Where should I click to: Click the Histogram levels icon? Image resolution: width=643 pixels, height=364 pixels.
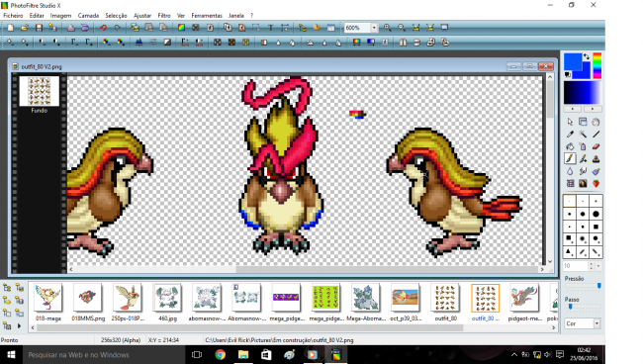139,43
